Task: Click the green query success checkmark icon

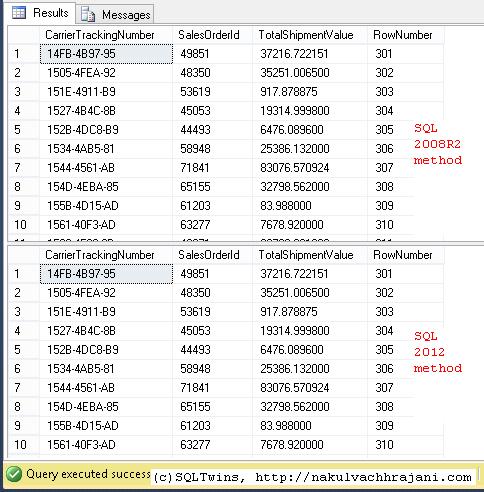Action: (14, 474)
